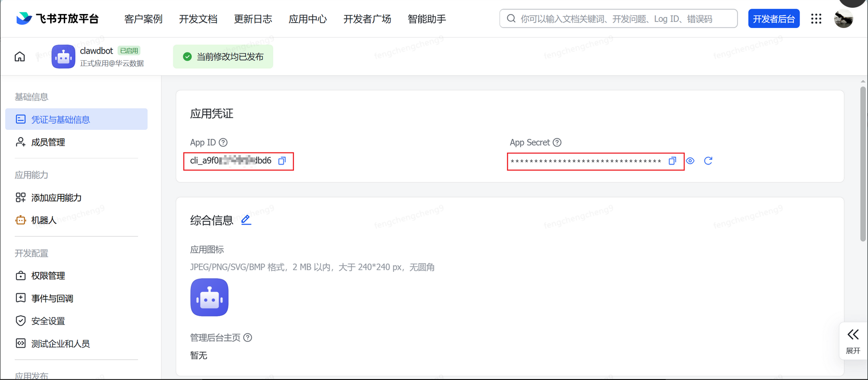
Task: Click the 正式应用@华云数据 subtitle
Action: tap(112, 63)
